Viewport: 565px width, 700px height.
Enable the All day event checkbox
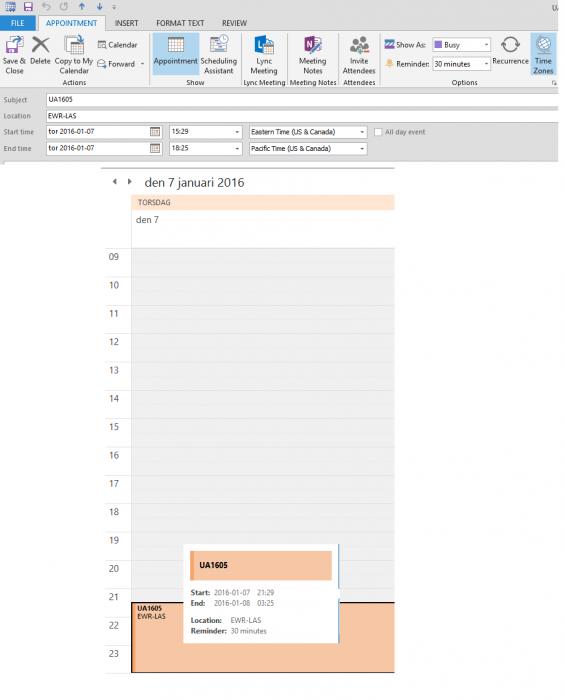(378, 132)
